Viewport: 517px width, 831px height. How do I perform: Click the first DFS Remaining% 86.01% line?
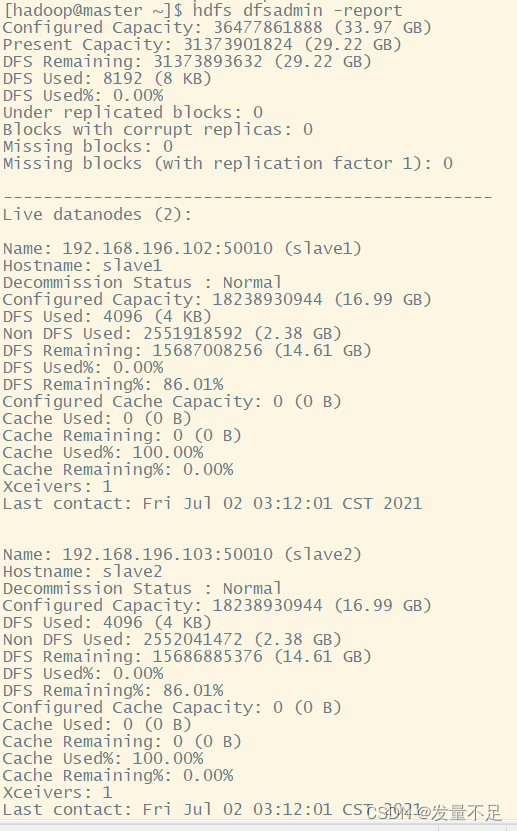[113, 384]
